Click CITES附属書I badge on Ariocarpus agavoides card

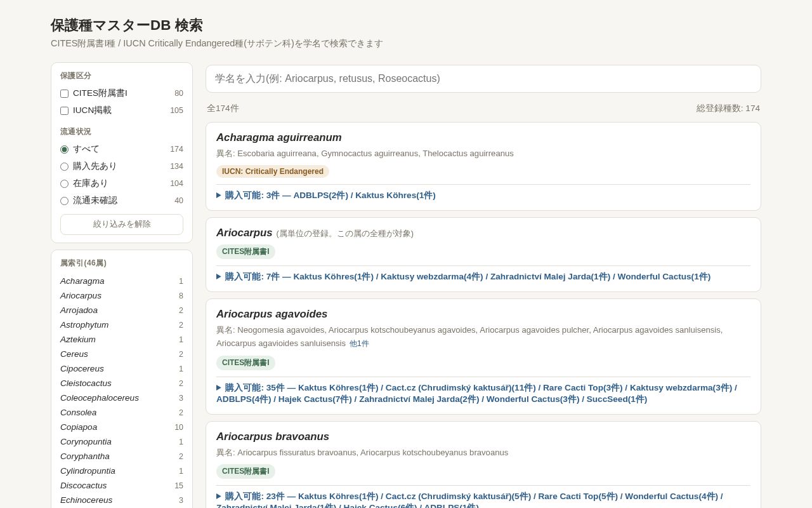coord(246,363)
